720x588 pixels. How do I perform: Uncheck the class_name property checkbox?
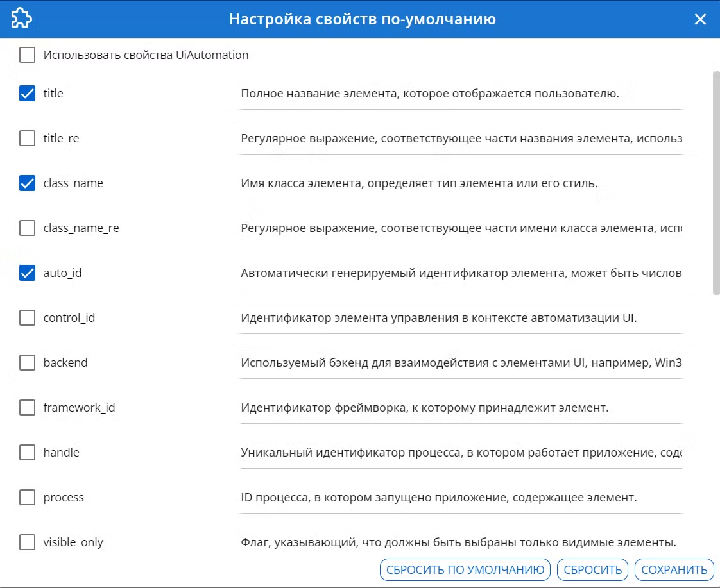(x=27, y=183)
